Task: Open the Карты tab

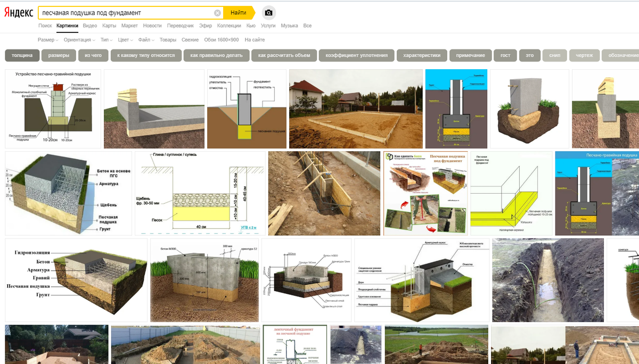Action: 109,26
